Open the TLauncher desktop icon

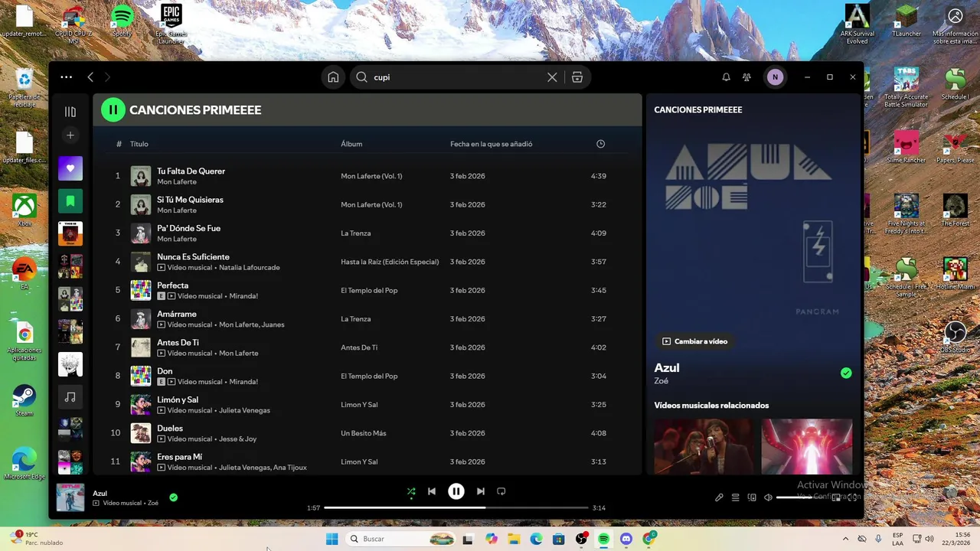(906, 21)
